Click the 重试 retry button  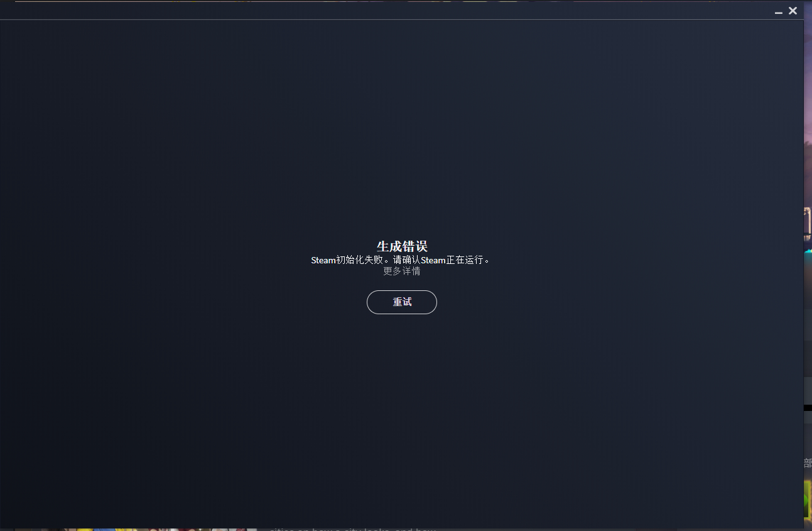(402, 302)
